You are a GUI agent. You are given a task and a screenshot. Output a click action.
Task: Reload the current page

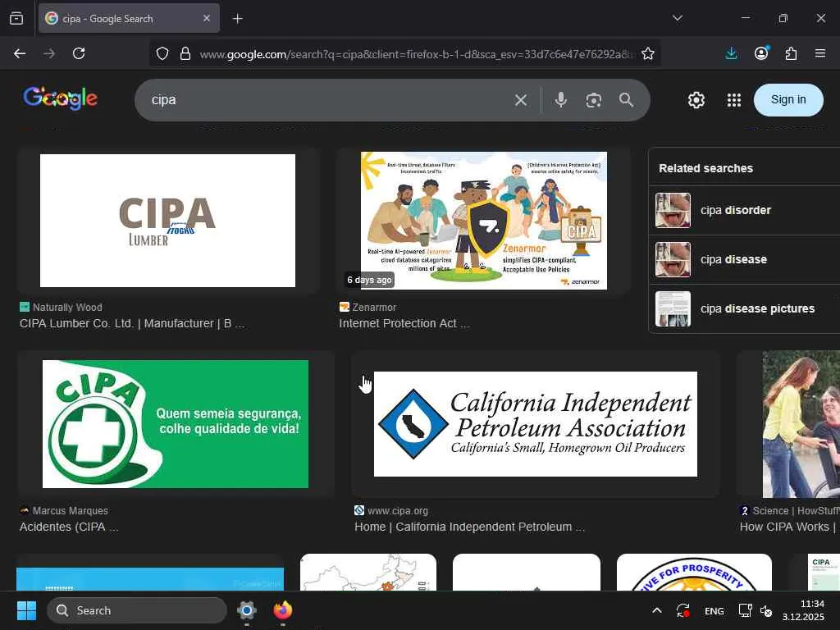[79, 53]
